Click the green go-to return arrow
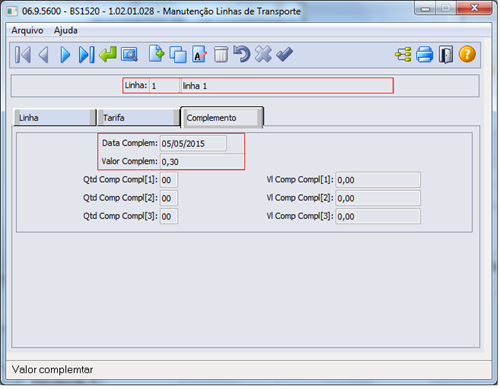This screenshot has height=389, width=500. pos(108,54)
